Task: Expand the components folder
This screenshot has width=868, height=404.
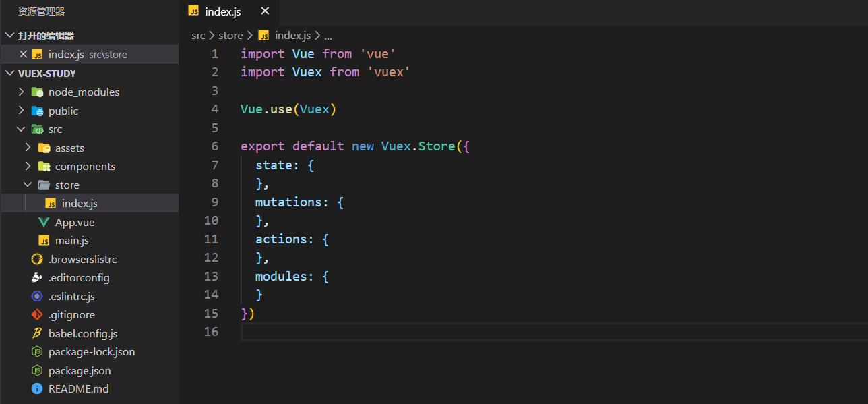Action: click(x=28, y=167)
